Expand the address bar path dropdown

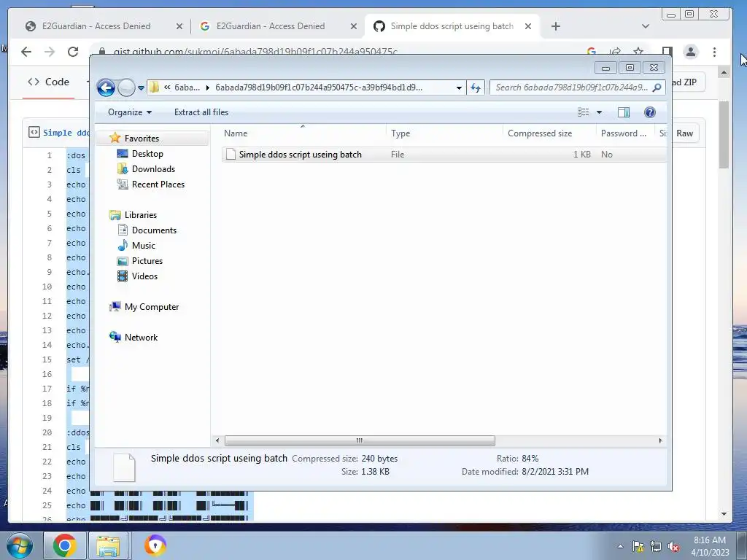459,87
